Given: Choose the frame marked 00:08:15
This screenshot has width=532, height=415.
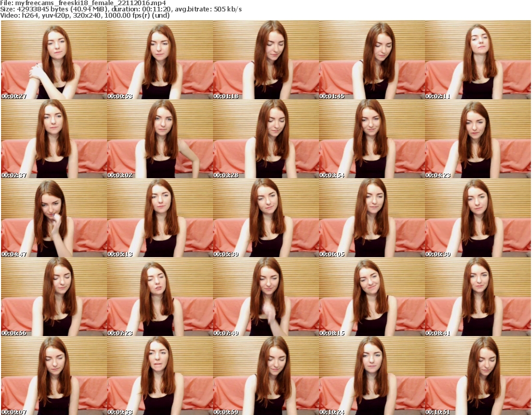Looking at the screenshot, I should pos(371,297).
